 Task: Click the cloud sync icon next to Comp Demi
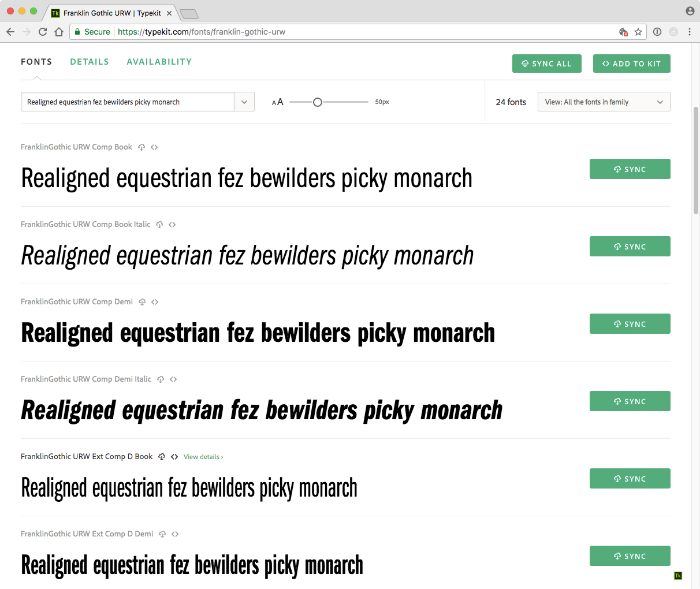coord(142,302)
